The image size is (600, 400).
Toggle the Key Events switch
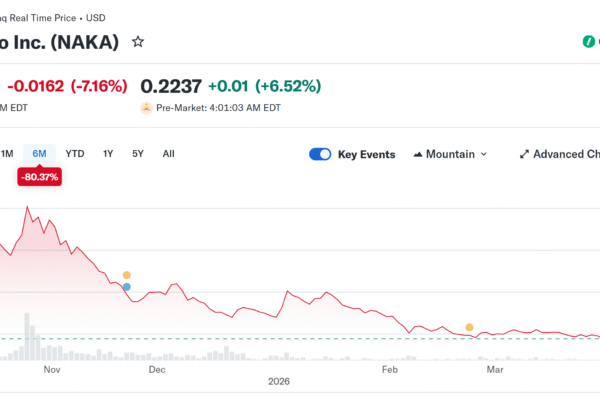tap(320, 154)
